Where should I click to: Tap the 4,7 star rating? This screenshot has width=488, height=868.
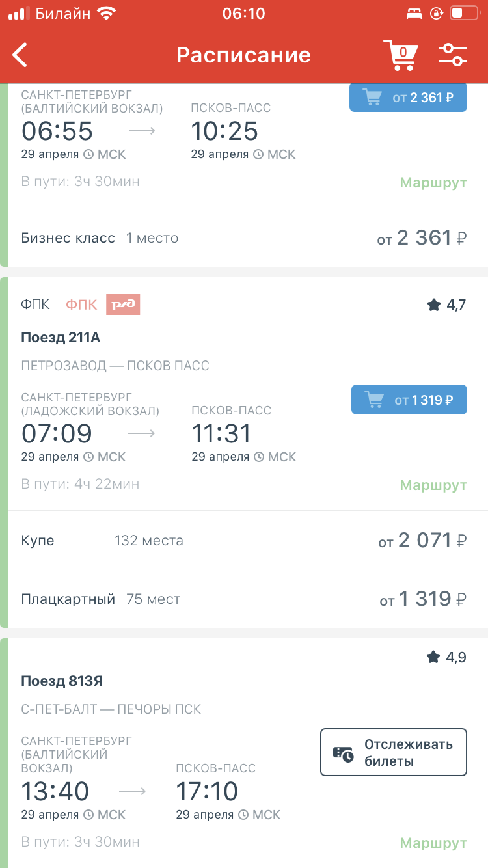[446, 305]
